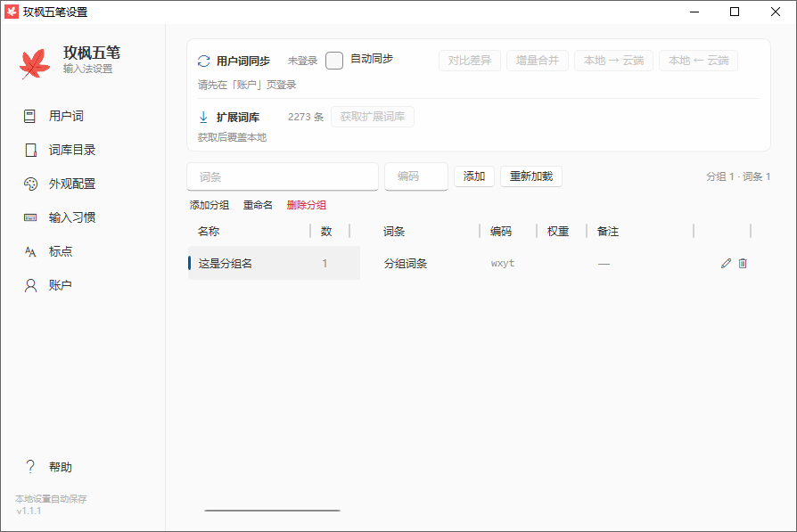
Task: Click the 数 column header
Action: click(x=326, y=231)
